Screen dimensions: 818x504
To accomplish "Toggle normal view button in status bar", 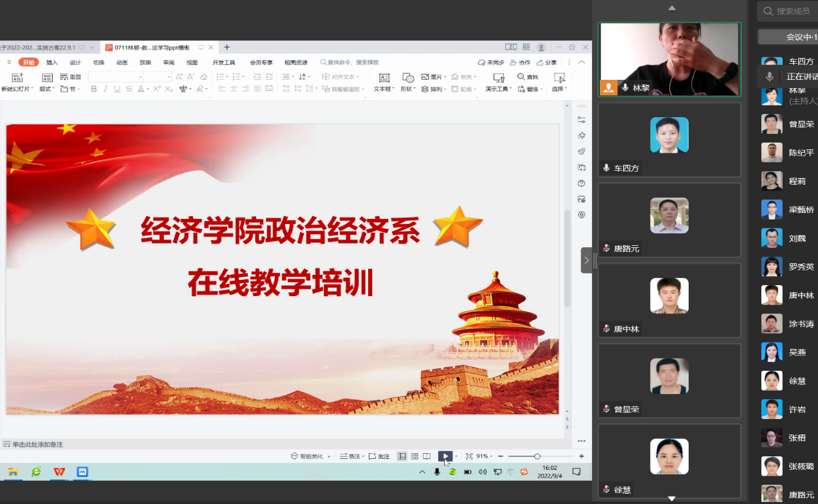I will 402,456.
